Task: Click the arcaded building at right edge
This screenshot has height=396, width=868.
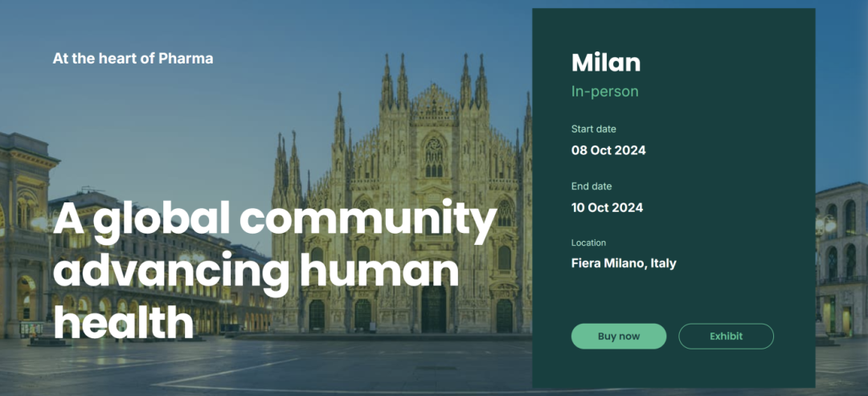Action: [841, 260]
